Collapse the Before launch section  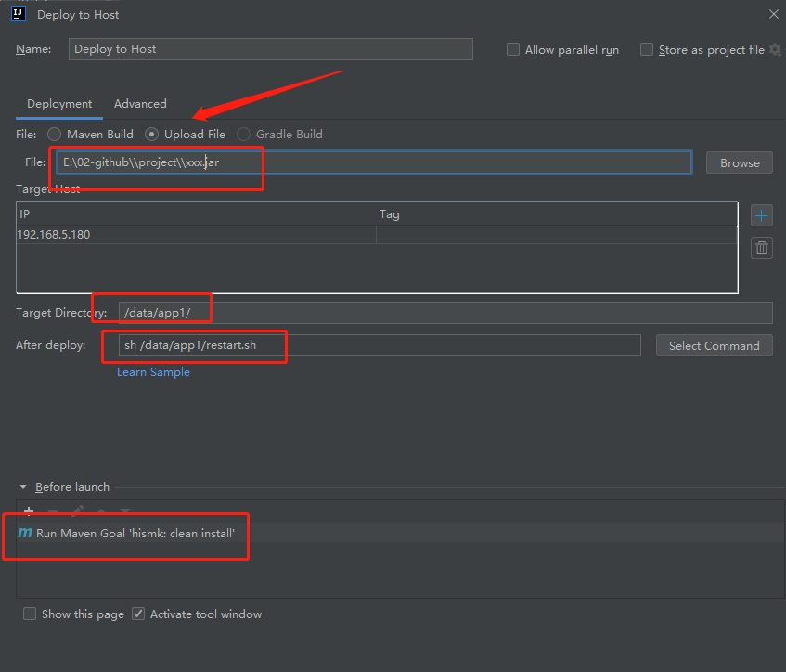click(22, 486)
